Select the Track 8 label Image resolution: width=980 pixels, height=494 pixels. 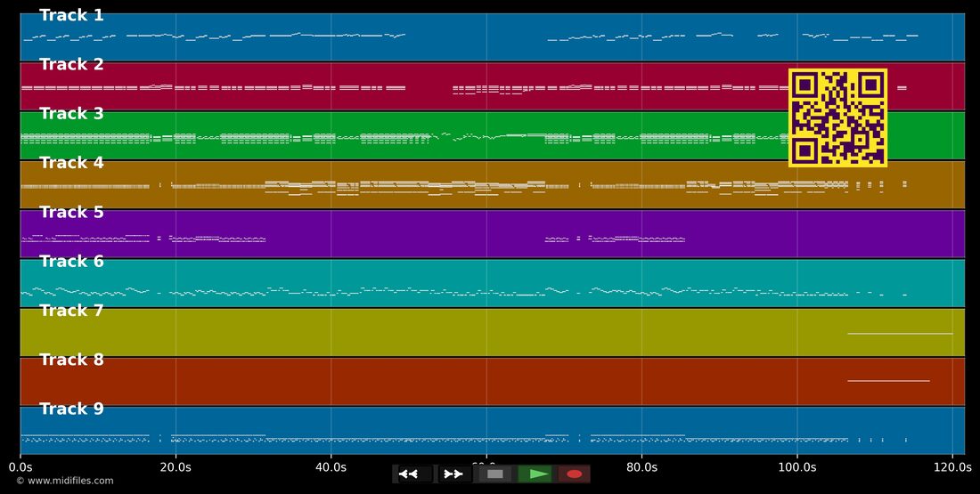pos(71,360)
